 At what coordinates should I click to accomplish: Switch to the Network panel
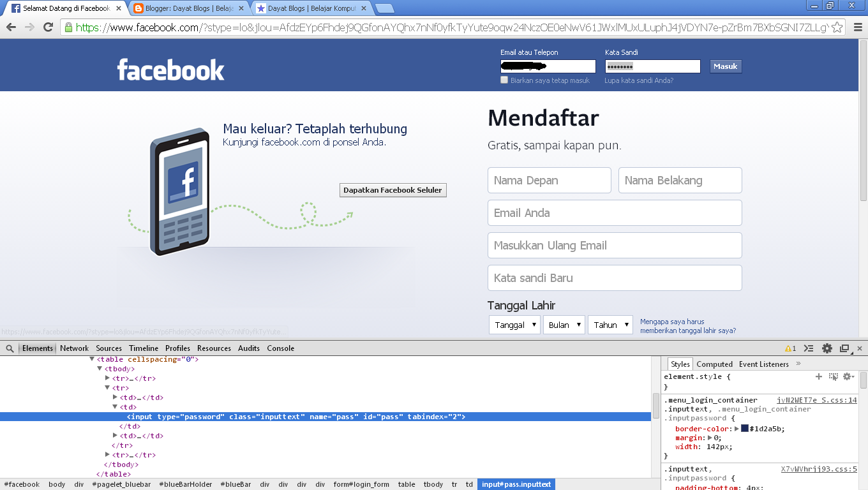pyautogui.click(x=75, y=348)
